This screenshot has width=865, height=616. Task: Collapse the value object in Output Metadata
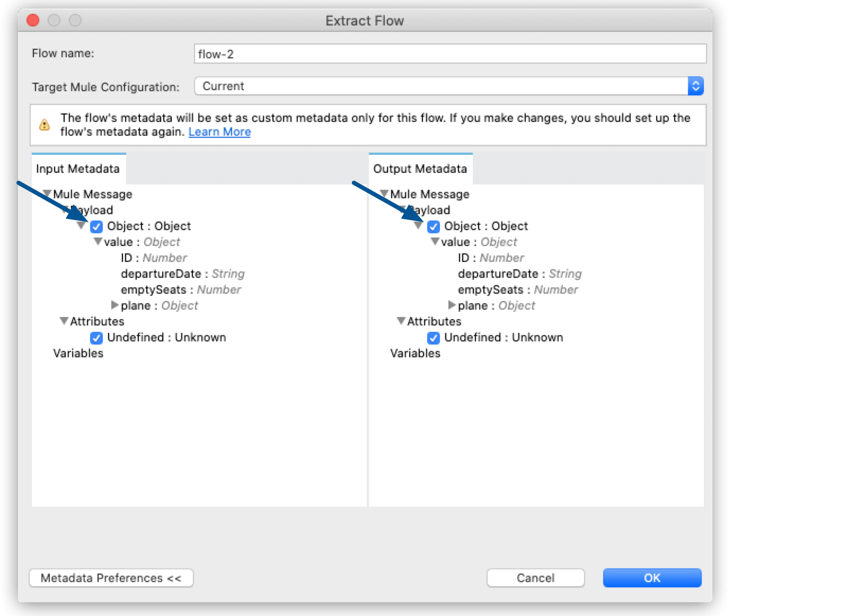(x=436, y=242)
